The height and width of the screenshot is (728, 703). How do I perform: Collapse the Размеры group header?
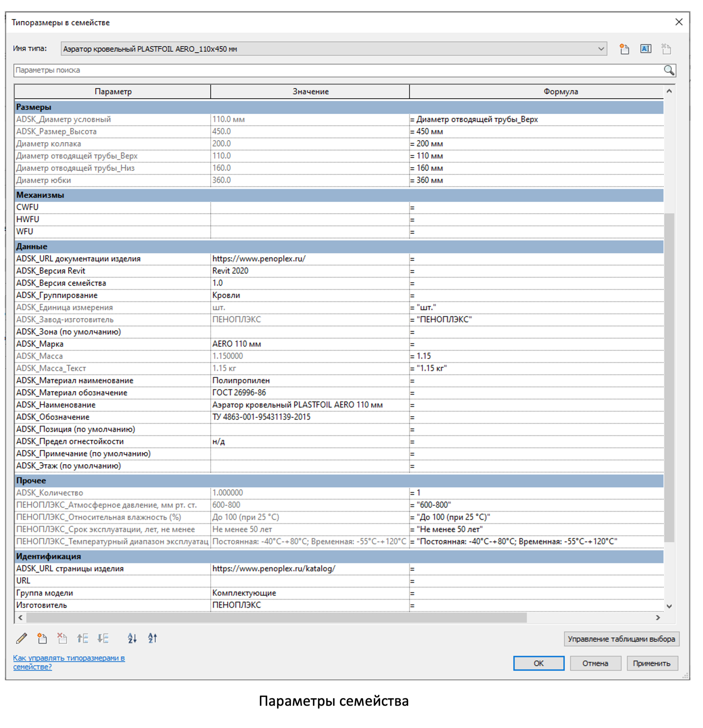[x=339, y=107]
